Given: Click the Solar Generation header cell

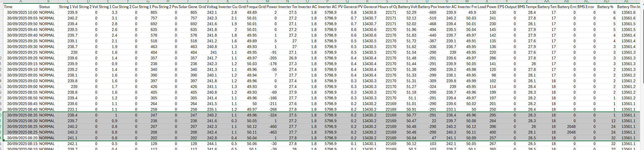Looking at the screenshot, I should [x=188, y=7].
